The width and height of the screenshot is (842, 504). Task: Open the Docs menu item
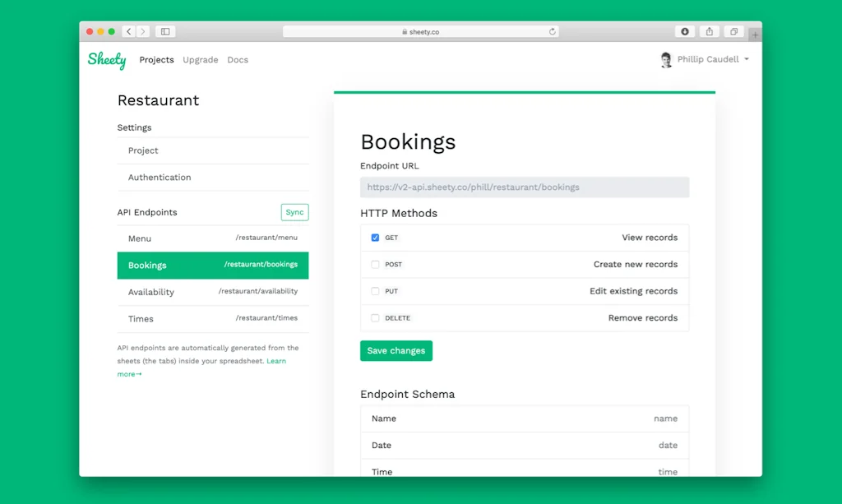[x=238, y=60]
